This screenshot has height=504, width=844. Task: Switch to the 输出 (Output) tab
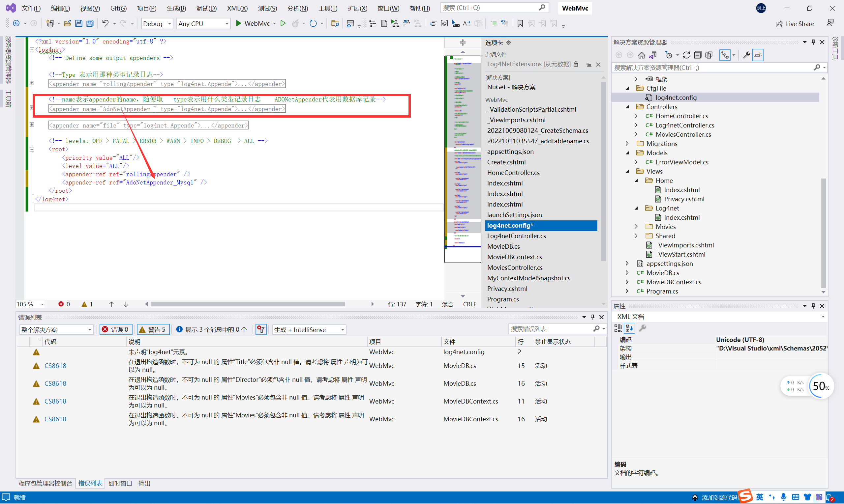point(144,483)
